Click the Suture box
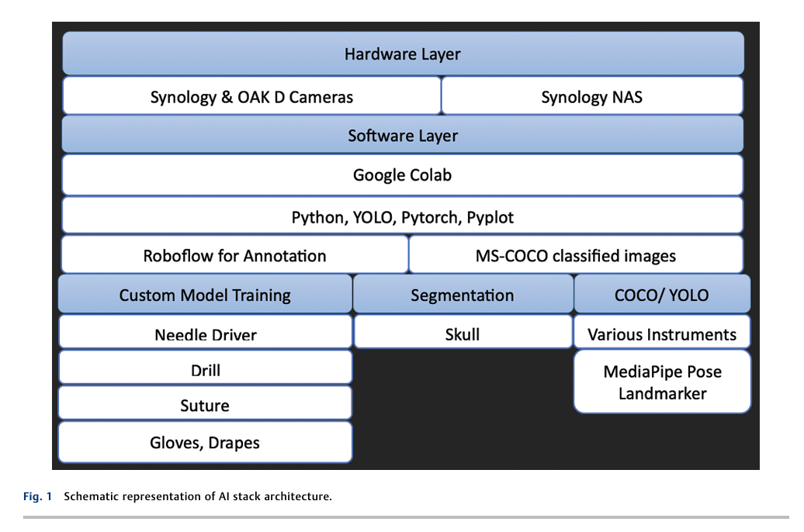Viewport: 804px width, 532px height. (205, 402)
